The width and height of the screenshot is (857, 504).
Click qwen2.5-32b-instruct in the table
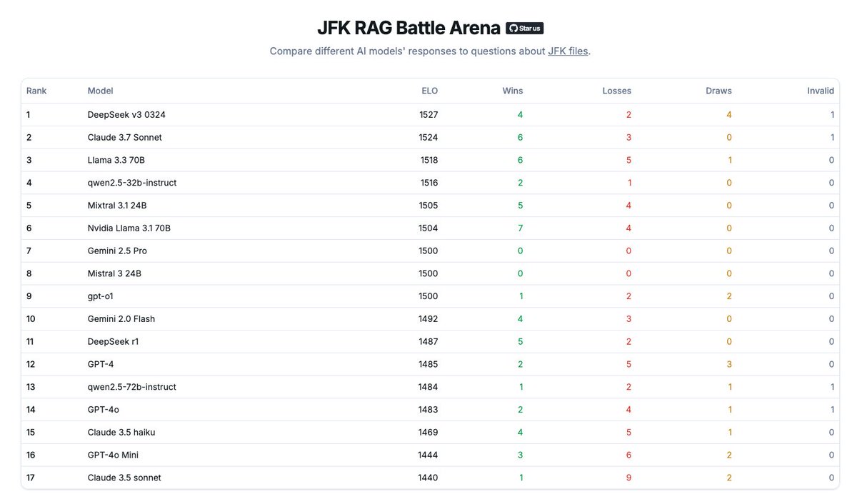click(132, 183)
